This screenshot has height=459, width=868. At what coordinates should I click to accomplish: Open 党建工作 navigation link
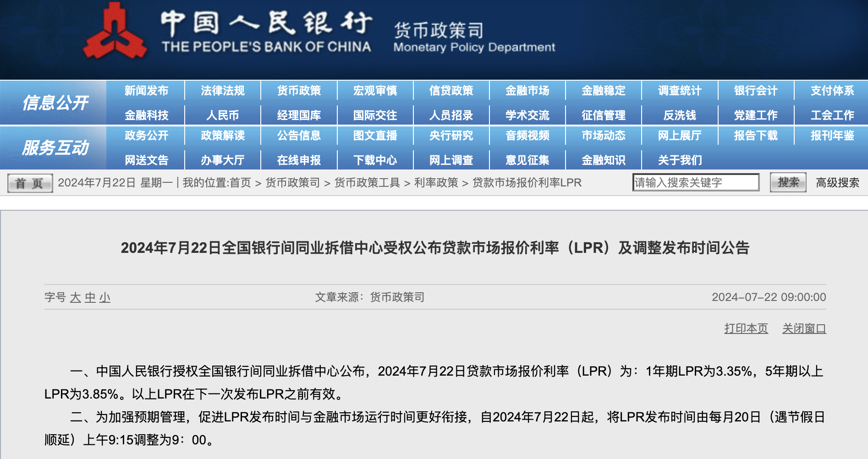[x=756, y=115]
